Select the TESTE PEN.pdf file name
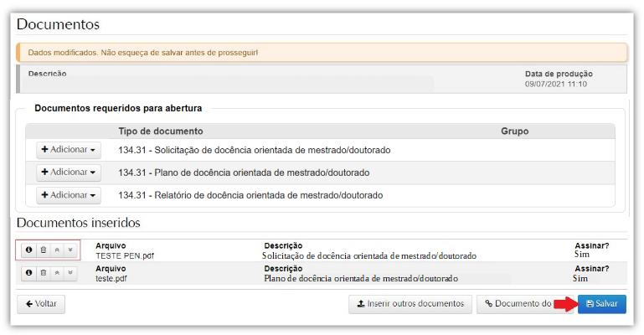This screenshot has height=335, width=644. [x=122, y=255]
